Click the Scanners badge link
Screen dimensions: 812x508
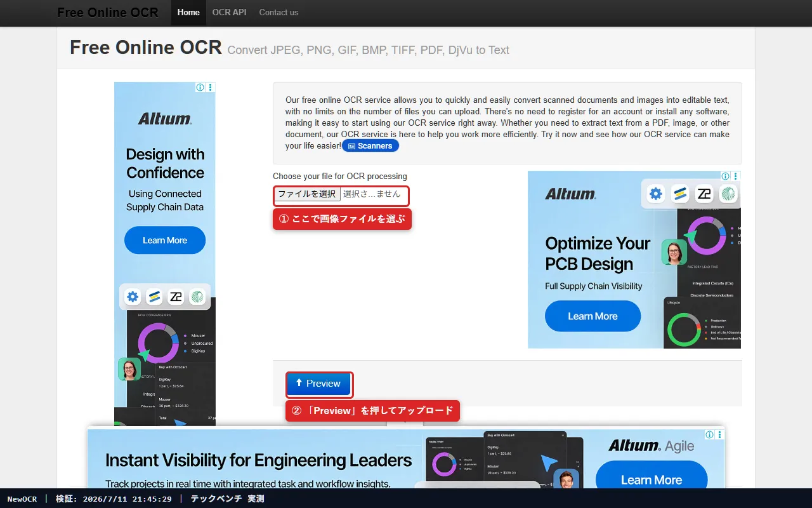click(370, 146)
